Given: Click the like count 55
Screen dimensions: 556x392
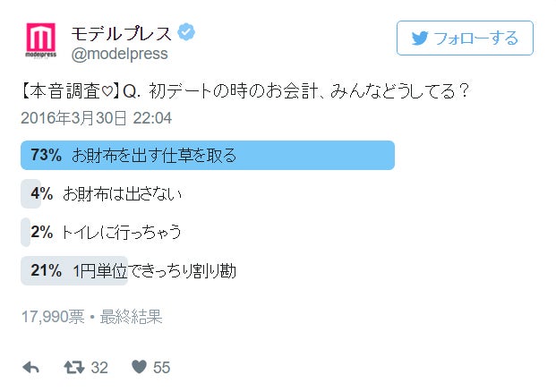Looking at the screenshot, I should (x=161, y=367).
